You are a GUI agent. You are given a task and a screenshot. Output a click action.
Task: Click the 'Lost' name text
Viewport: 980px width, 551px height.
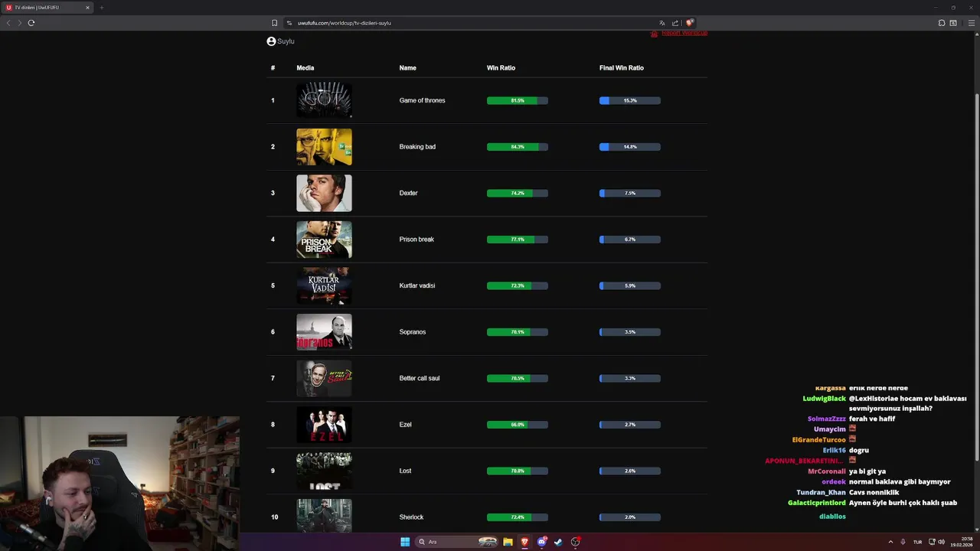coord(405,471)
